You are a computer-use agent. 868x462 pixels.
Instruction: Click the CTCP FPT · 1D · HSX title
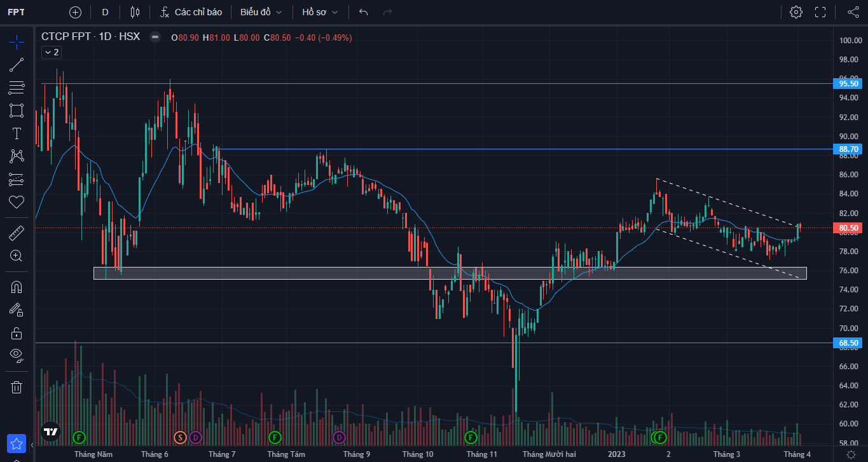click(90, 37)
